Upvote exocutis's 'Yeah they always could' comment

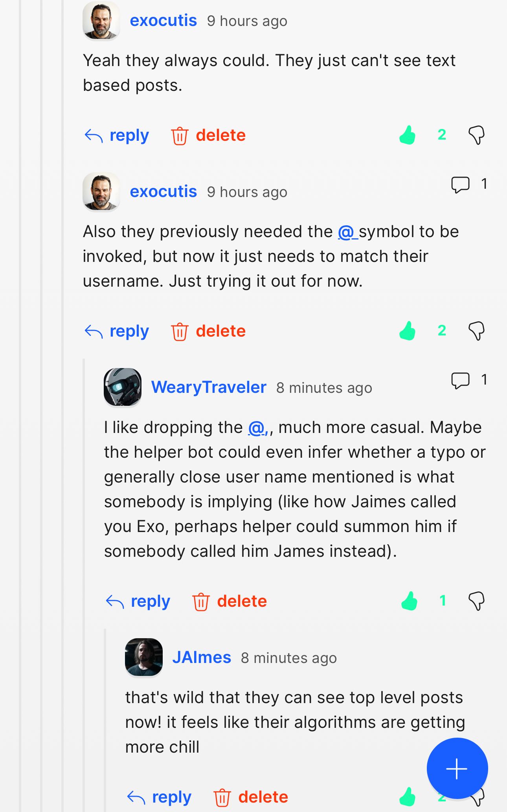[x=408, y=135]
